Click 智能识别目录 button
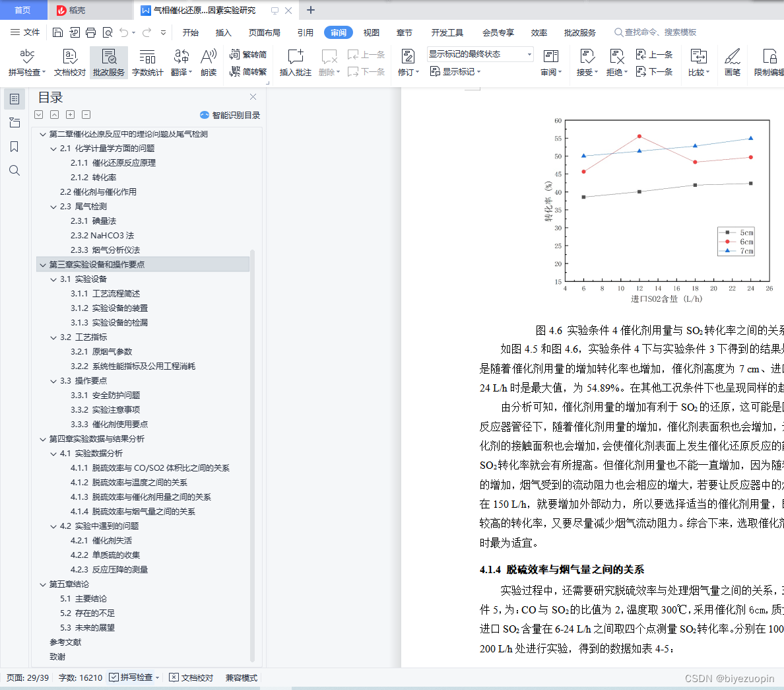Screen dimensions: 784x690 [x=230, y=115]
